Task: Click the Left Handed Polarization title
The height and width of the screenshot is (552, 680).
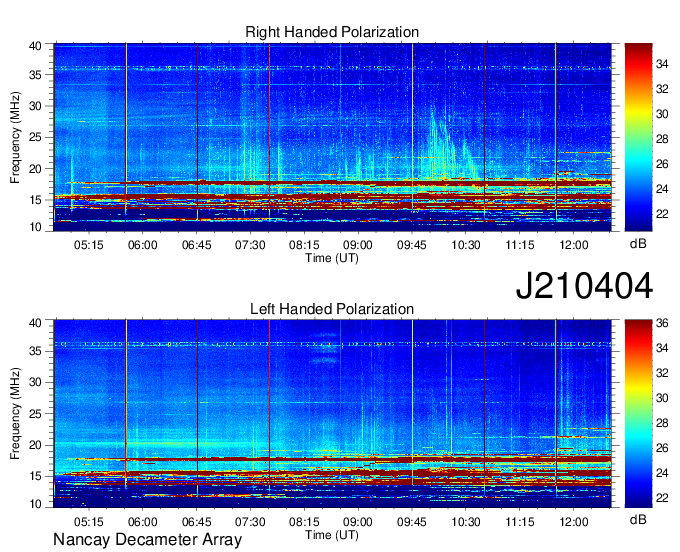Action: [x=332, y=309]
